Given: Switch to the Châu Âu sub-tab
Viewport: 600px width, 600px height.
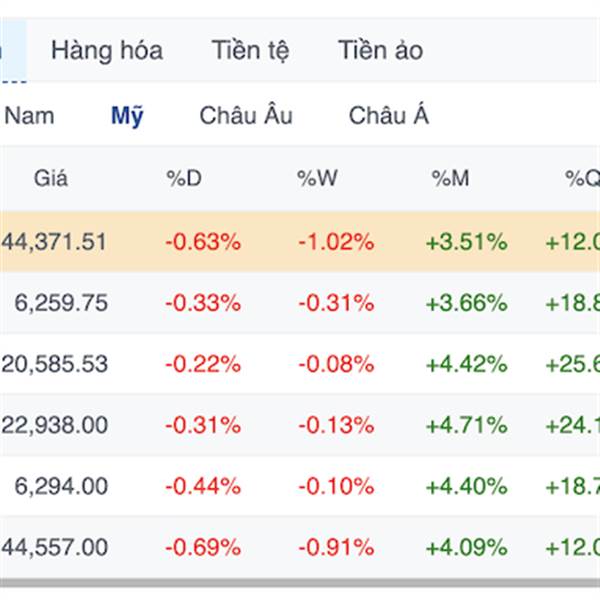Looking at the screenshot, I should [246, 116].
